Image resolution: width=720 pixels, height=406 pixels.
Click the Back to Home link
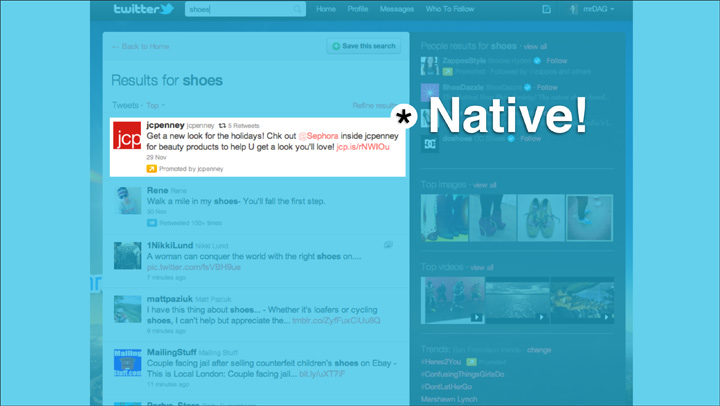[x=141, y=46]
